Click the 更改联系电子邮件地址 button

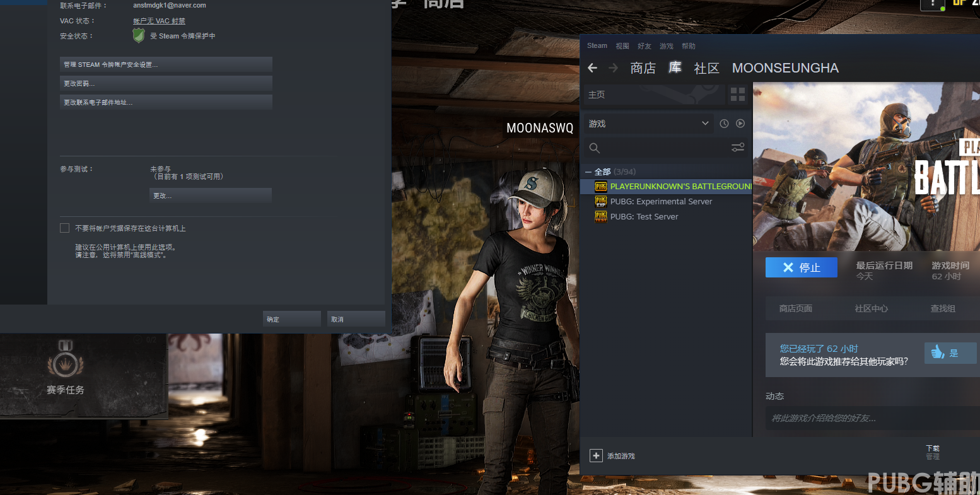pos(166,102)
